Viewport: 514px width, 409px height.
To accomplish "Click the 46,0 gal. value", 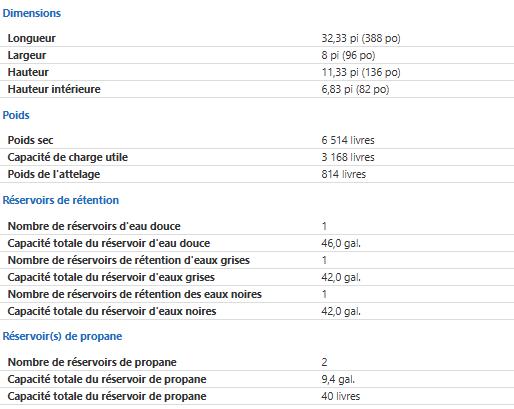I will pyautogui.click(x=341, y=243).
